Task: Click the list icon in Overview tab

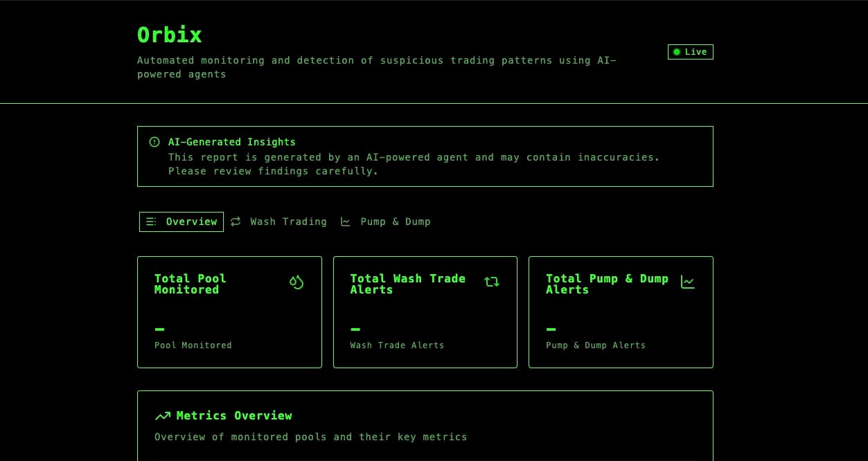Action: tap(151, 222)
